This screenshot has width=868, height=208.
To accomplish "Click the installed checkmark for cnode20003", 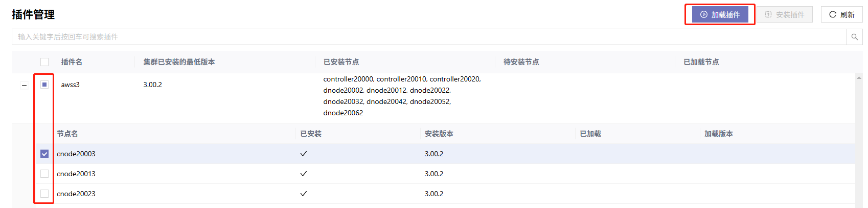I will 304,154.
